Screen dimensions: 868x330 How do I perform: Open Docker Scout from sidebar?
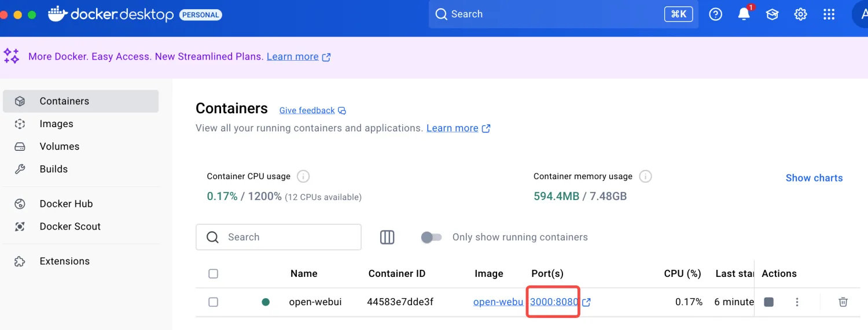tap(80, 227)
